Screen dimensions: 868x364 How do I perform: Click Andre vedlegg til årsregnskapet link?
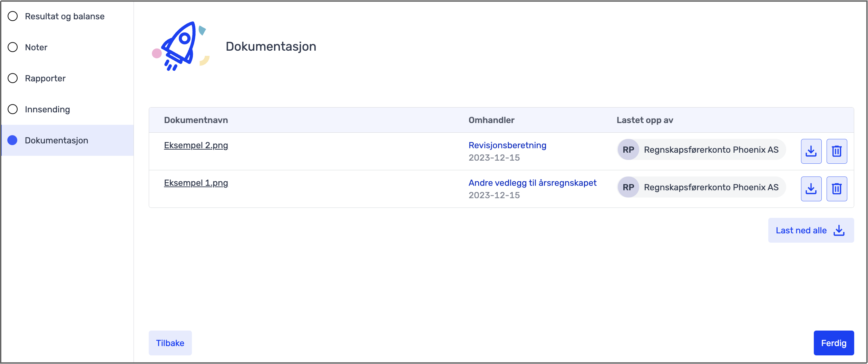[533, 183]
